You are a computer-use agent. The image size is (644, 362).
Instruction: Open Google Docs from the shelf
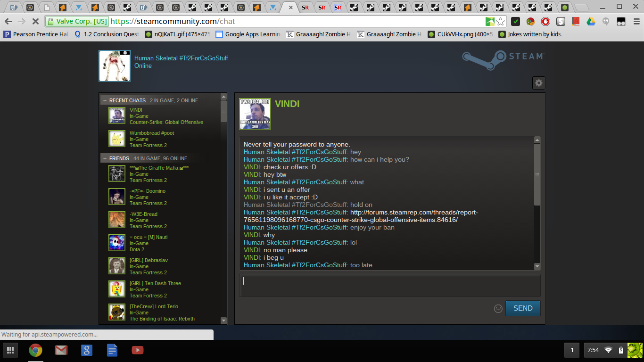click(x=112, y=350)
